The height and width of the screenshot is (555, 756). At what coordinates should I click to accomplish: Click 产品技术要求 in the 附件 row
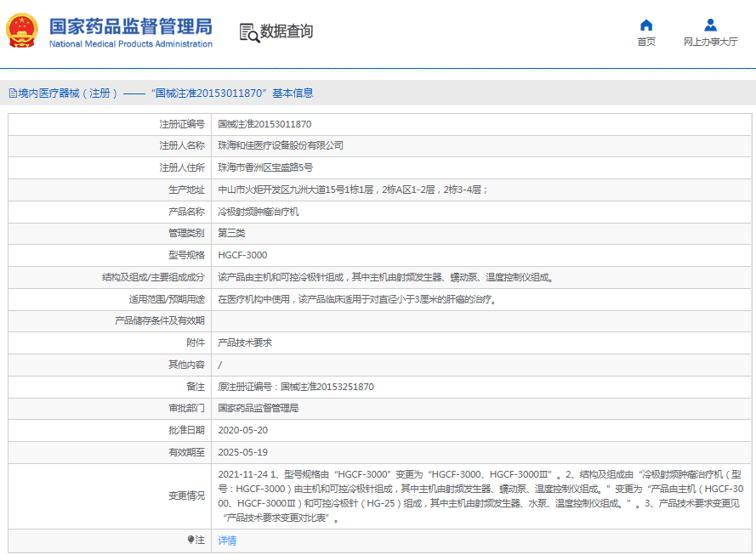245,343
